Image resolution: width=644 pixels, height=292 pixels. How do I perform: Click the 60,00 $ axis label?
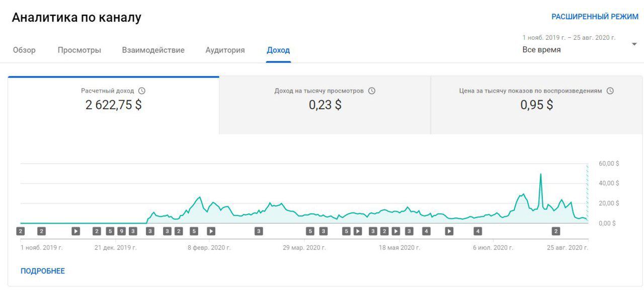(x=609, y=164)
